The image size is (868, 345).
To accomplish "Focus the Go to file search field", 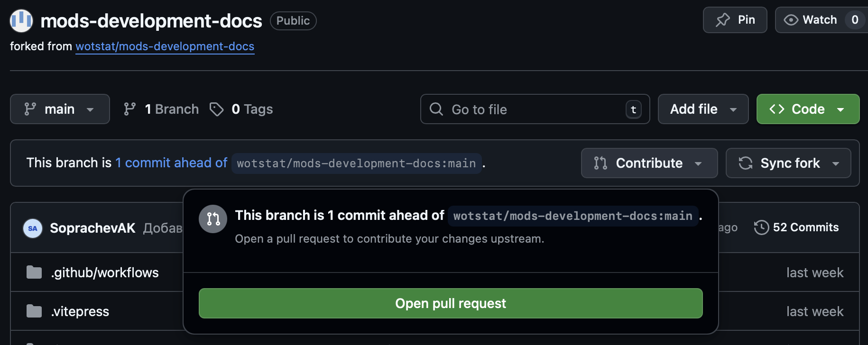I will 535,109.
